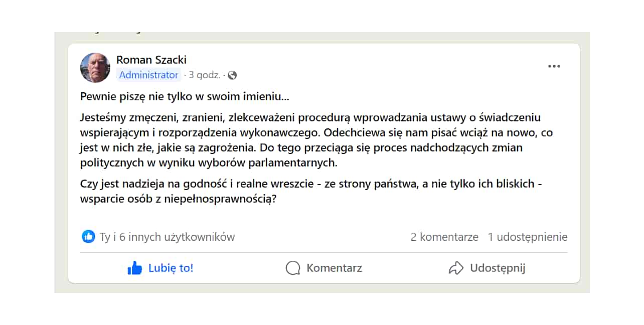Click the curved arrow share icon

coord(455,268)
